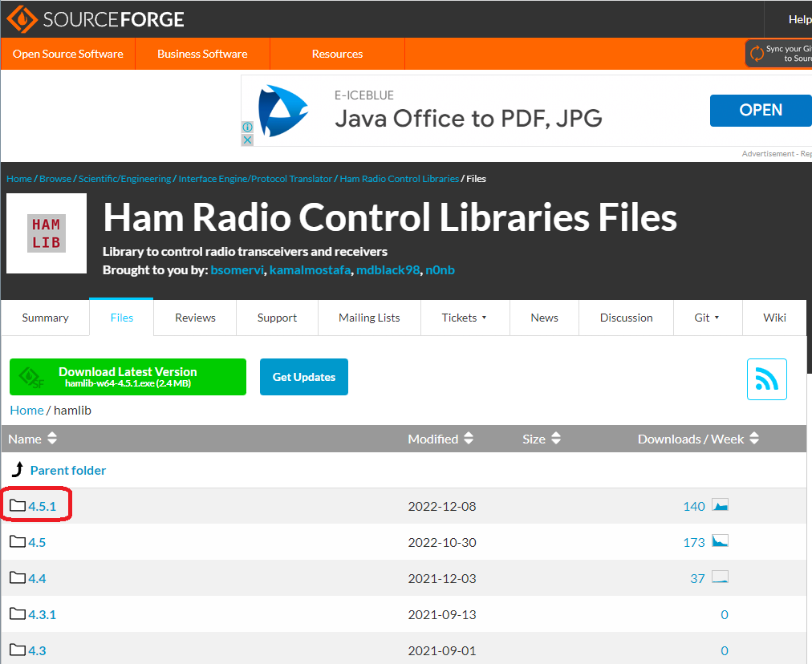Click the Get Updates button
This screenshot has height=664, width=812.
[x=304, y=377]
